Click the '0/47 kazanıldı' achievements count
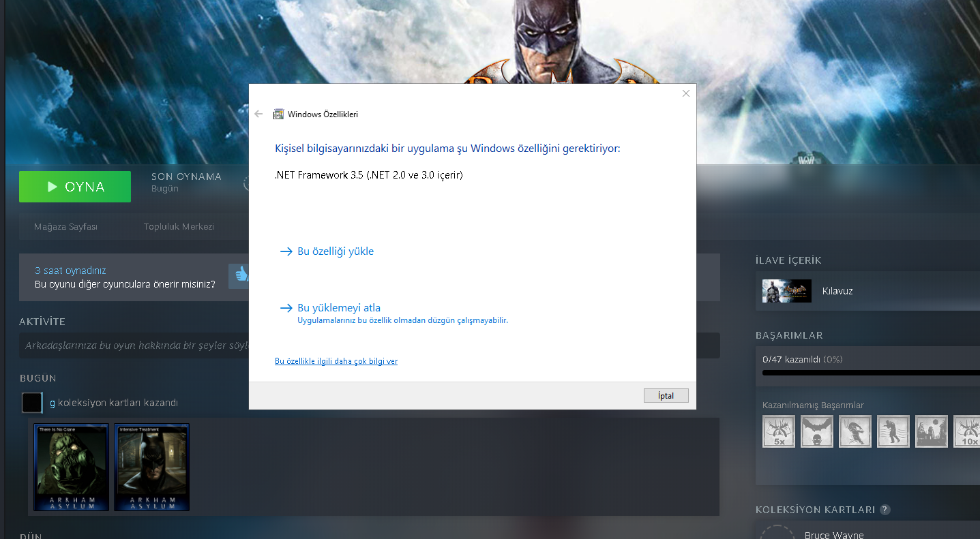The width and height of the screenshot is (980, 539). [x=792, y=359]
